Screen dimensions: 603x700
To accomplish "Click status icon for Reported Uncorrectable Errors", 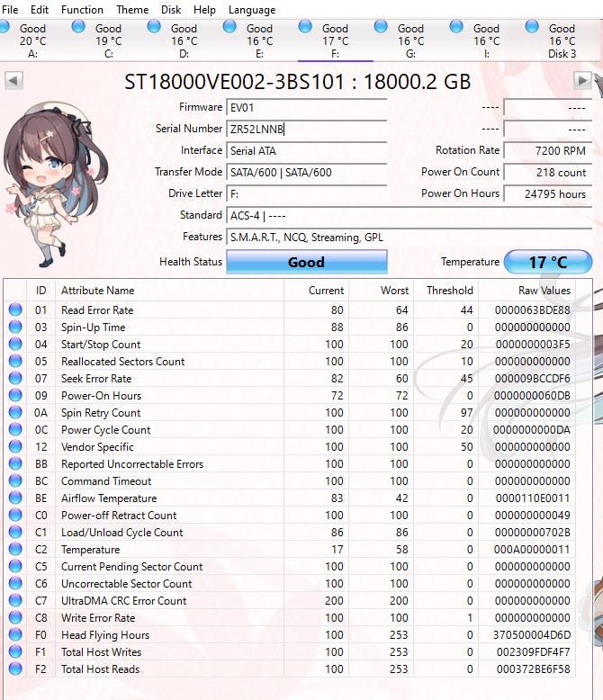I will click(15, 464).
